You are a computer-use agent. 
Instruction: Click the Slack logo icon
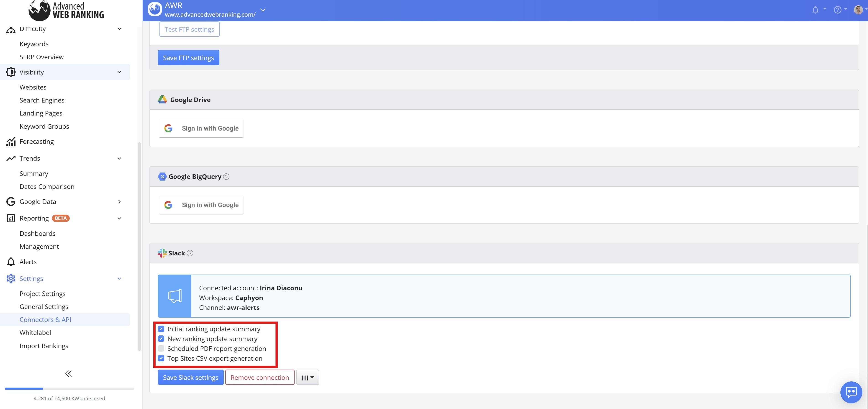pyautogui.click(x=162, y=253)
